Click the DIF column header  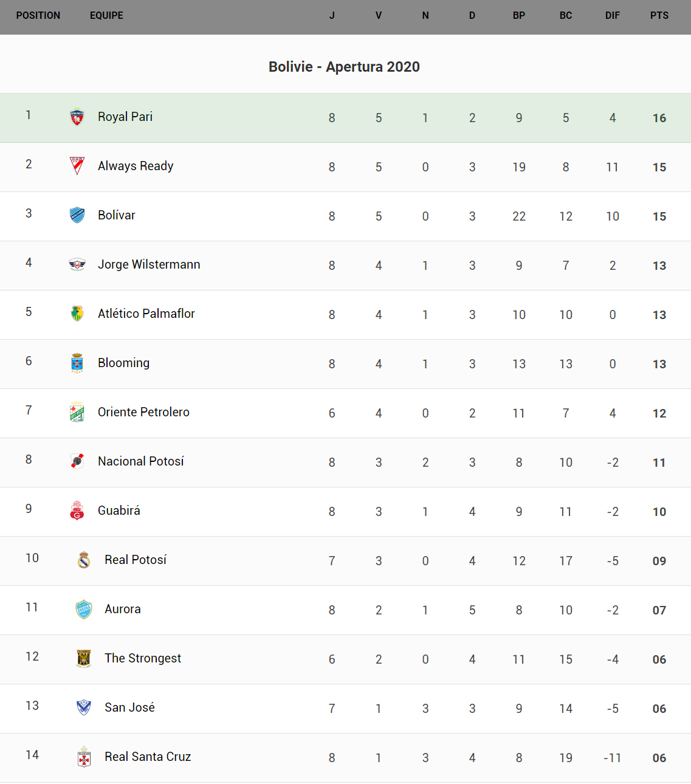point(612,16)
